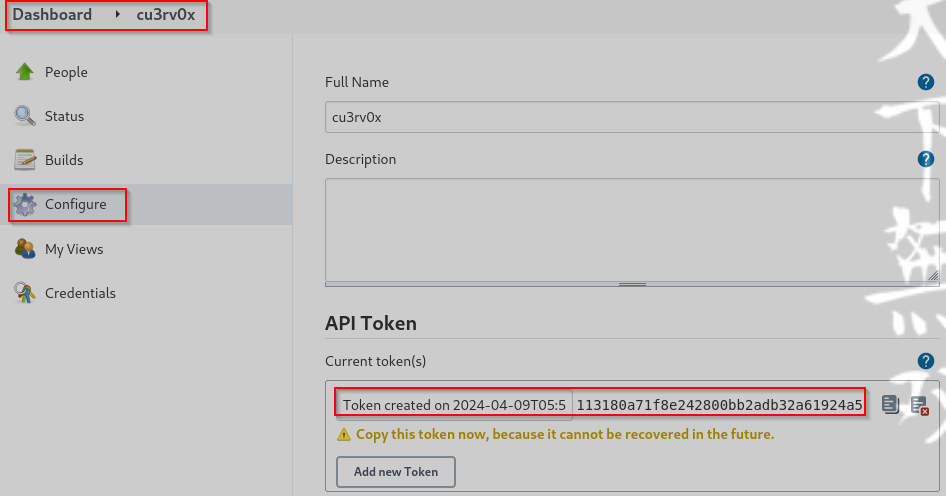The width and height of the screenshot is (946, 496).
Task: Select the token name field
Action: tap(453, 405)
